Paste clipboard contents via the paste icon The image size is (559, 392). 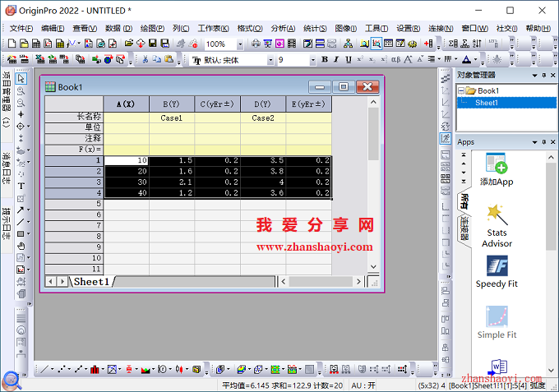169,59
